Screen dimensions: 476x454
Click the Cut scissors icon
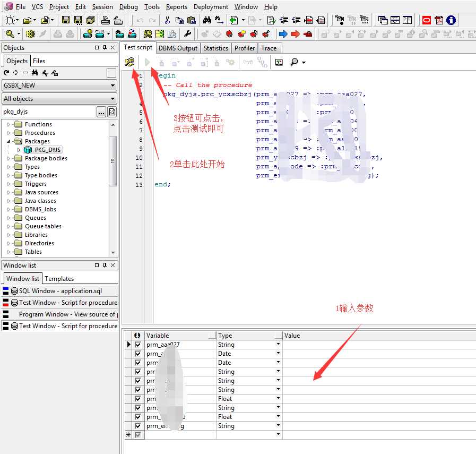(x=167, y=20)
